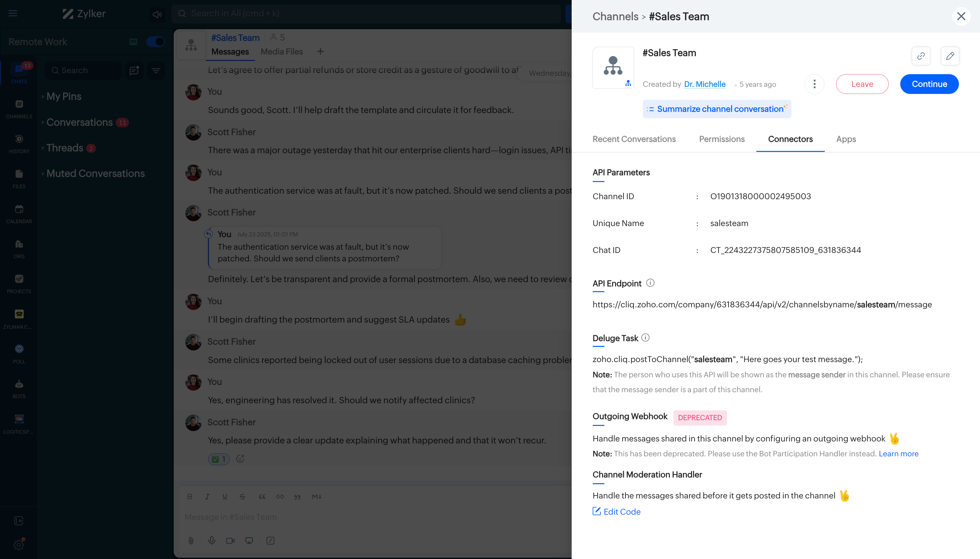
Task: Open Media Files tab in chat
Action: coord(282,51)
